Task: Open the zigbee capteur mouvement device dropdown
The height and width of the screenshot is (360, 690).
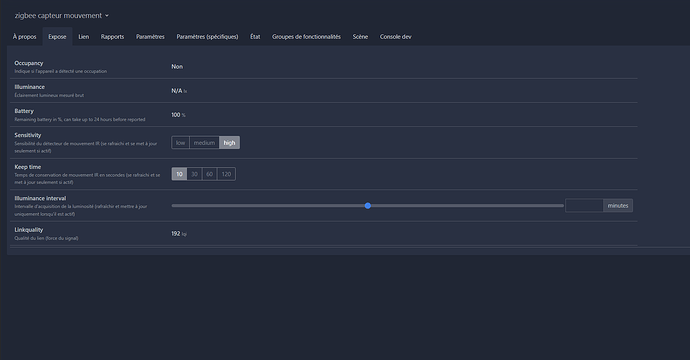Action: (x=61, y=15)
